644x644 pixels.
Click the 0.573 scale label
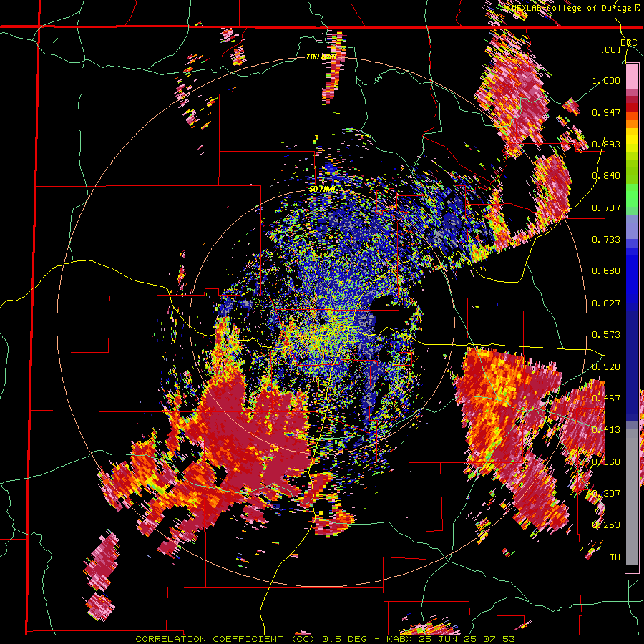tap(606, 335)
